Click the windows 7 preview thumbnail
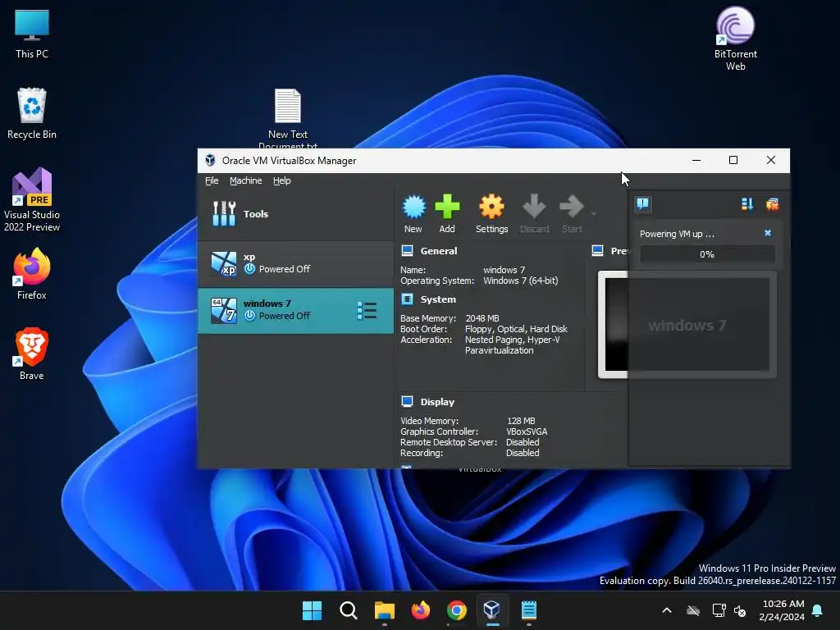Image resolution: width=840 pixels, height=630 pixels. point(687,325)
